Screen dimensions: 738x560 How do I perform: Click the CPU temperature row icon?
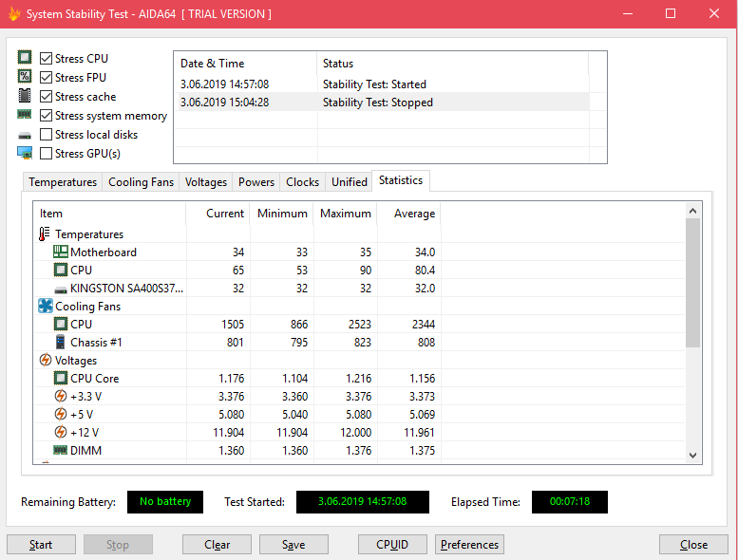(60, 270)
